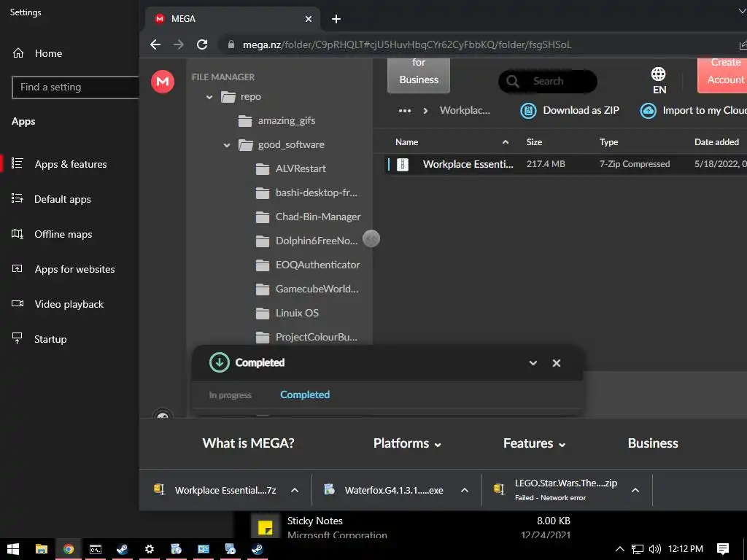The width and height of the screenshot is (747, 560).
Task: Open Workplace Essential 7z download options arrow
Action: coord(295,490)
